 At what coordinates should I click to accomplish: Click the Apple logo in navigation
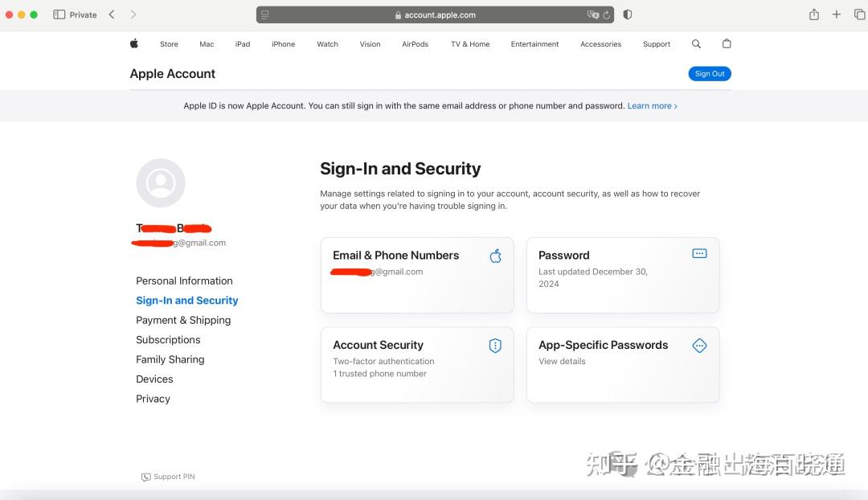tap(134, 44)
